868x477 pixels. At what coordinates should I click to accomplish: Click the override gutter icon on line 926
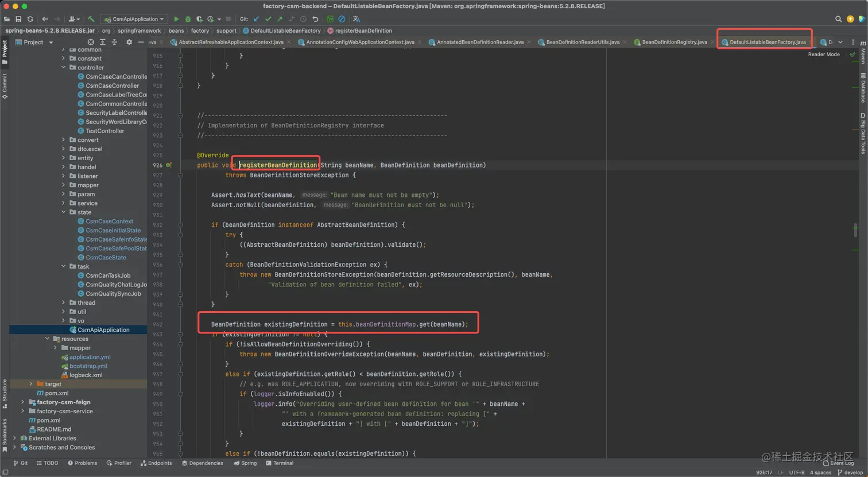(169, 165)
